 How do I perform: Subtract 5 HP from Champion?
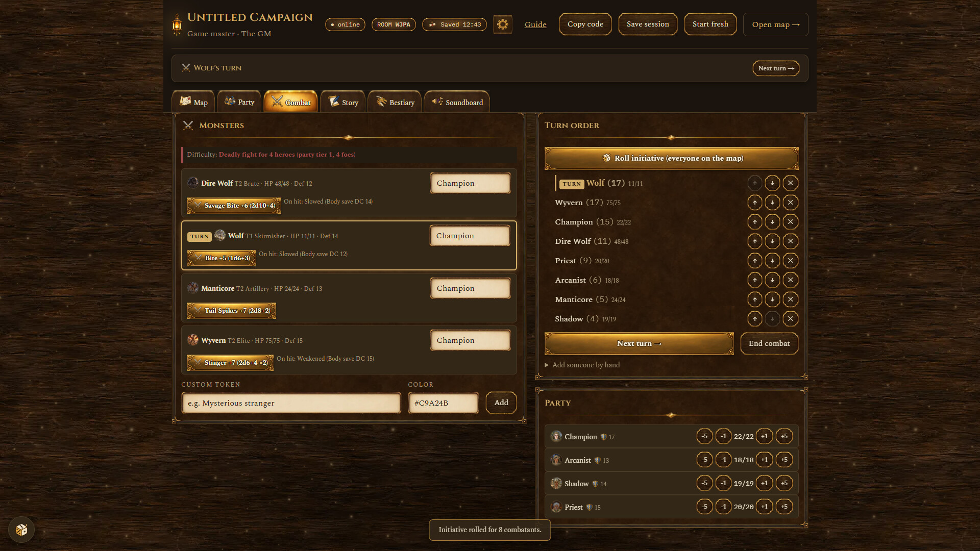[x=704, y=436]
